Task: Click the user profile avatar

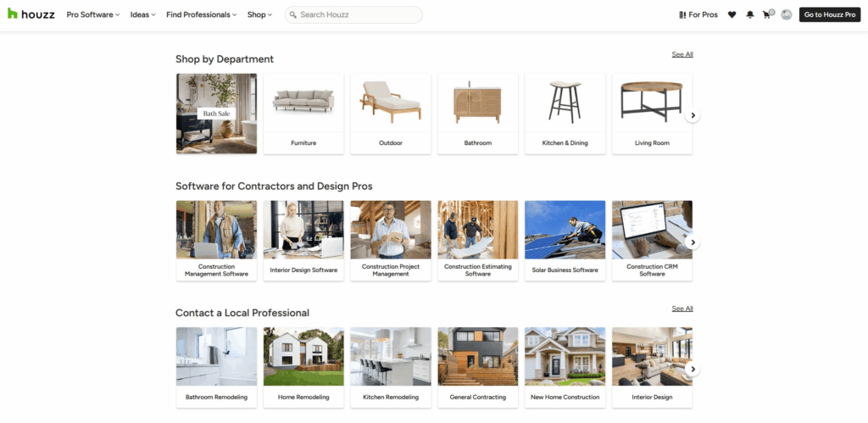Action: (787, 14)
